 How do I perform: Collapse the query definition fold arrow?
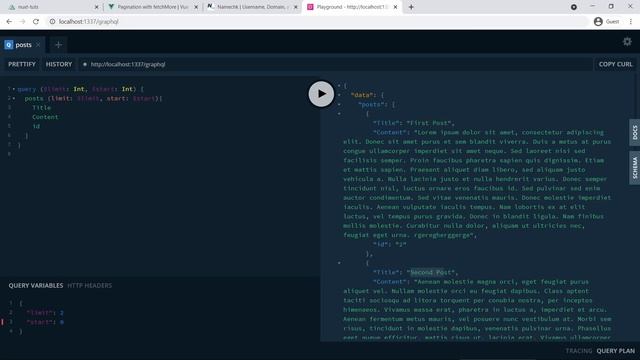[x=14, y=89]
